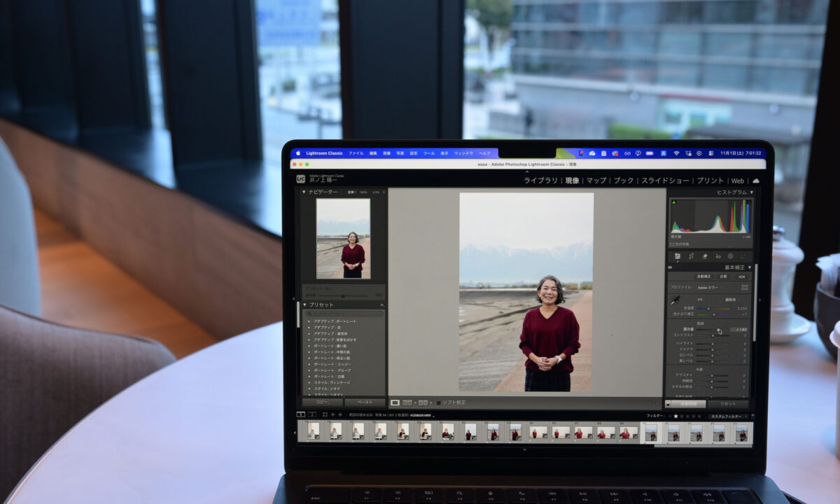The image size is (840, 504).
Task: Collapse the ヒストグラム panel
Action: point(752,192)
